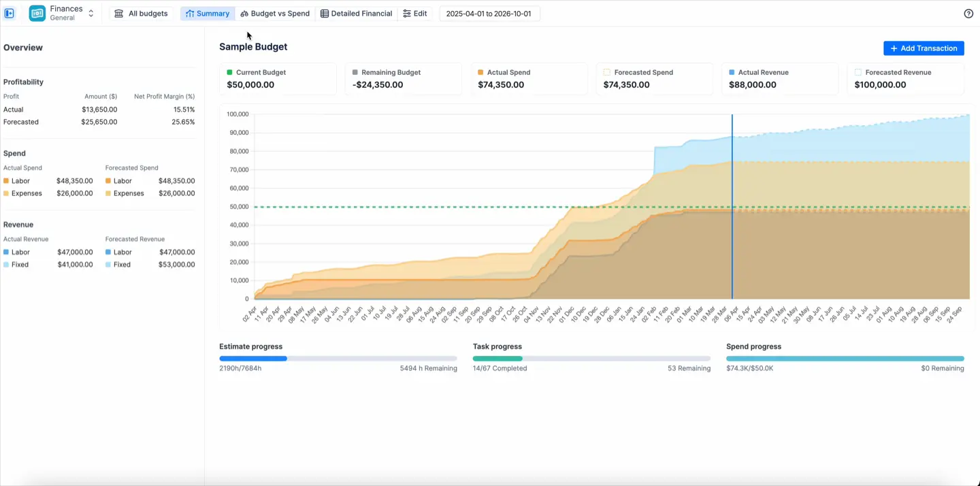The image size is (980, 486).
Task: Toggle the Forecasted Revenue series card
Action: (905, 79)
